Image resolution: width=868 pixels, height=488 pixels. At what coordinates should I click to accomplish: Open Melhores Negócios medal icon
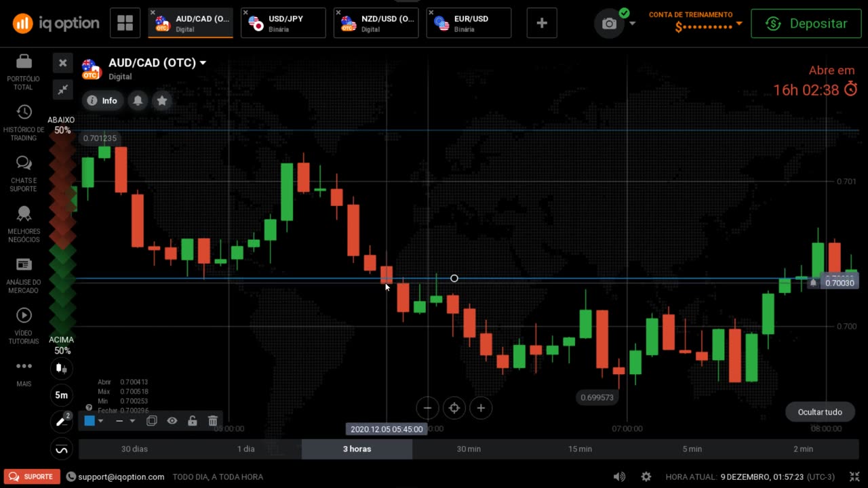24,214
